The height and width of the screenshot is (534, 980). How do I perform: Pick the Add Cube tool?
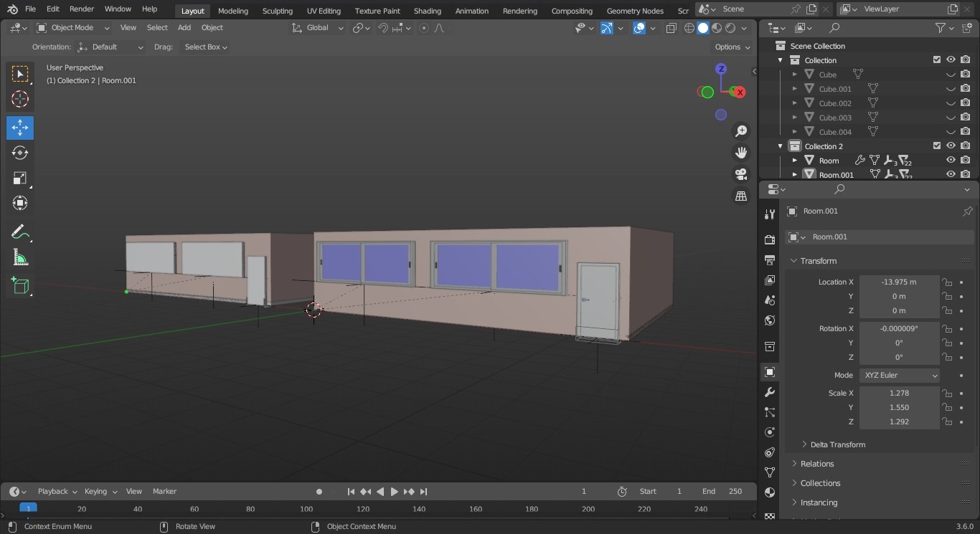[x=20, y=287]
